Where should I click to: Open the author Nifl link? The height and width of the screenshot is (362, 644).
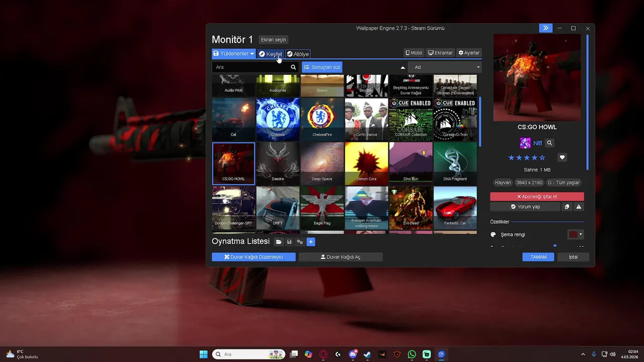(x=537, y=143)
